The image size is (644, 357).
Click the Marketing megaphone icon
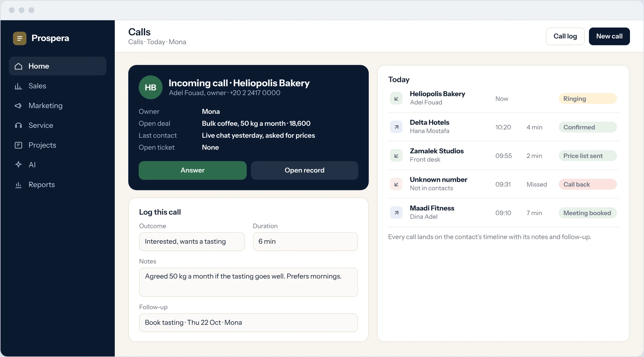(x=18, y=106)
